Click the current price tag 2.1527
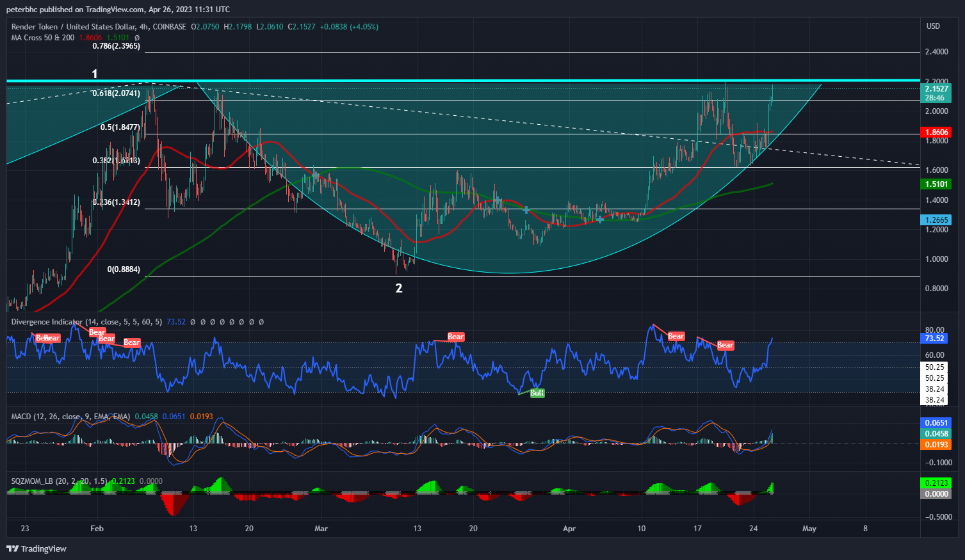965x560 pixels. click(936, 89)
